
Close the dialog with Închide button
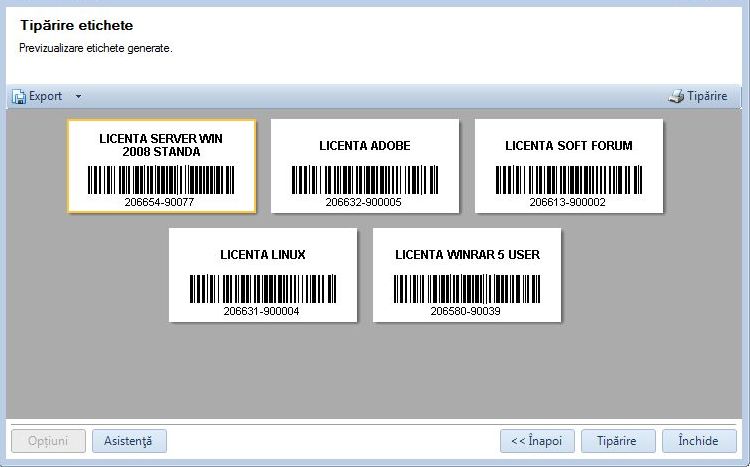(x=699, y=441)
